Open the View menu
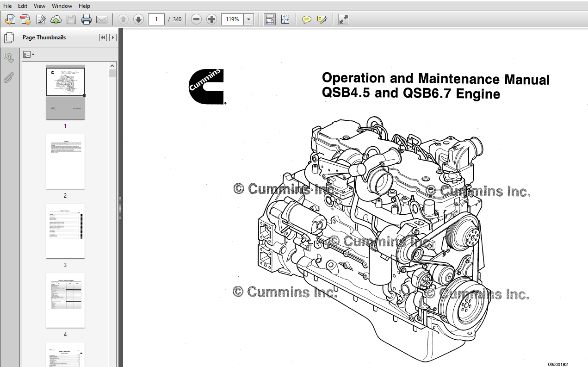The width and height of the screenshot is (588, 367). pos(40,6)
